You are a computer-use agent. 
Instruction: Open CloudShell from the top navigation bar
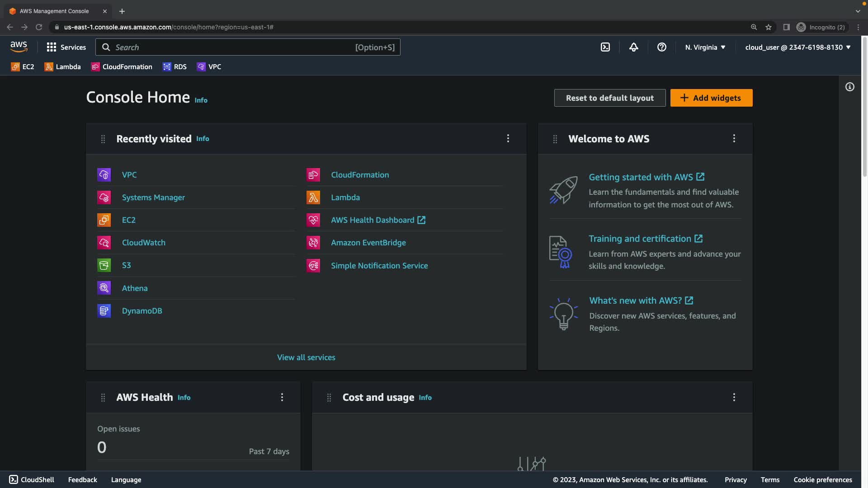pyautogui.click(x=605, y=47)
